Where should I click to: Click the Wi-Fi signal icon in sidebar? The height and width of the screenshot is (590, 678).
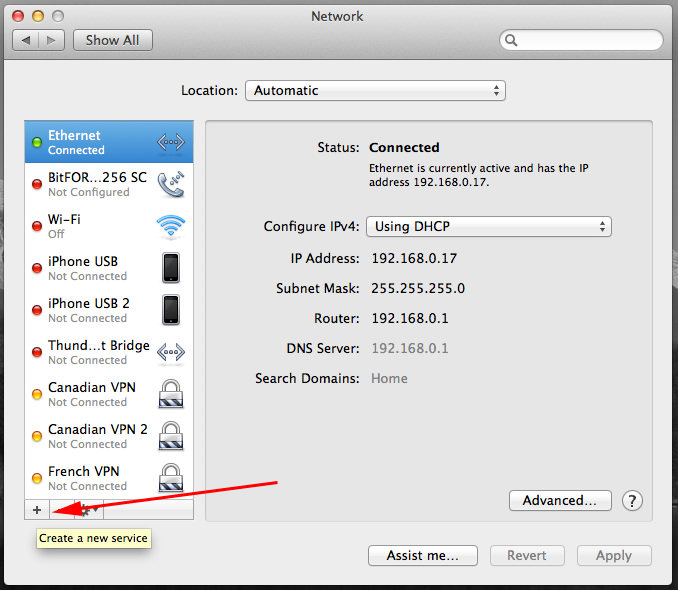pos(171,227)
